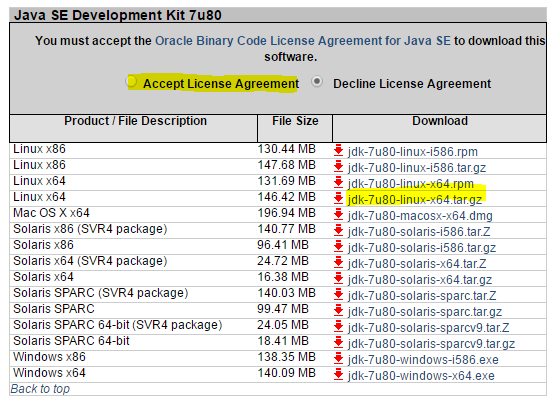The image size is (557, 408).
Task: Open the jdk-7u80-windows-x64.exe link
Action: 421,375
